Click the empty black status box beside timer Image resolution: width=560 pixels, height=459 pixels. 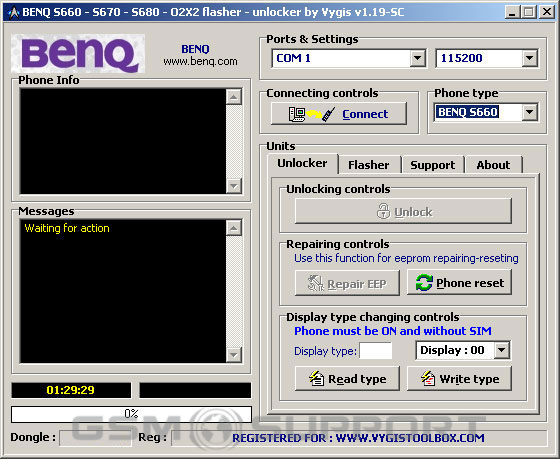click(195, 390)
